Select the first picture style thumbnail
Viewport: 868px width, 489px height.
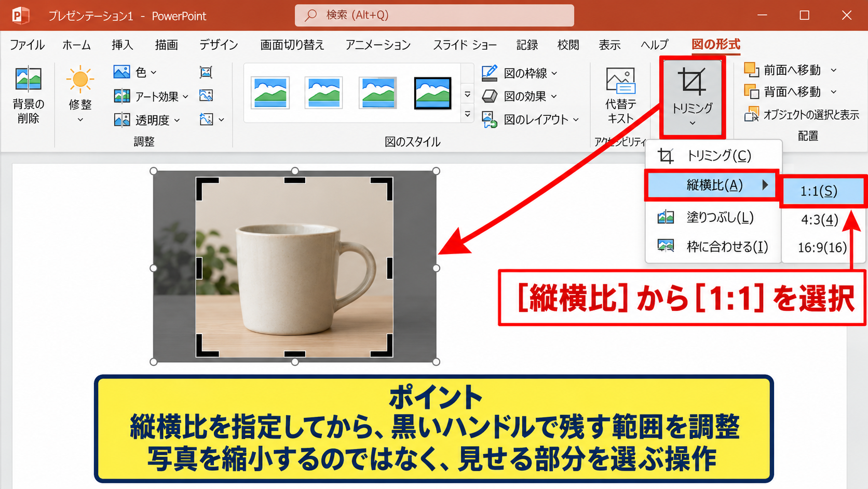(x=270, y=93)
